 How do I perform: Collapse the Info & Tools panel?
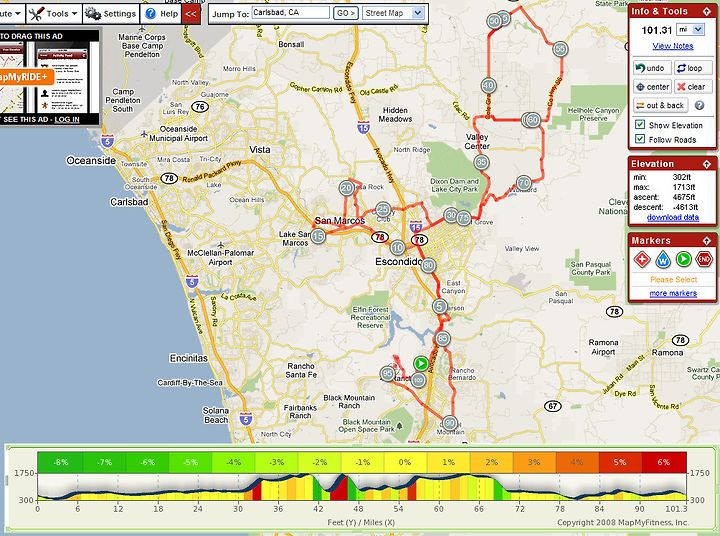pyautogui.click(x=707, y=11)
